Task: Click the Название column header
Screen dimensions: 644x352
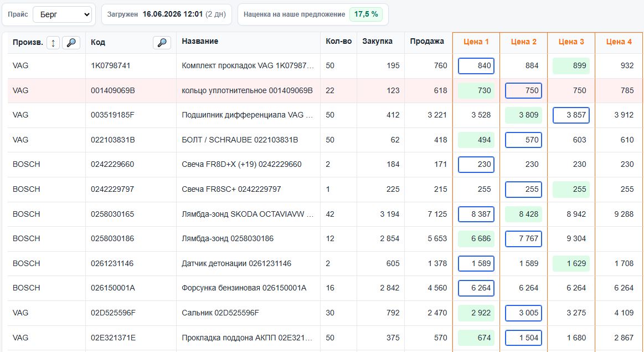Action: tap(200, 41)
